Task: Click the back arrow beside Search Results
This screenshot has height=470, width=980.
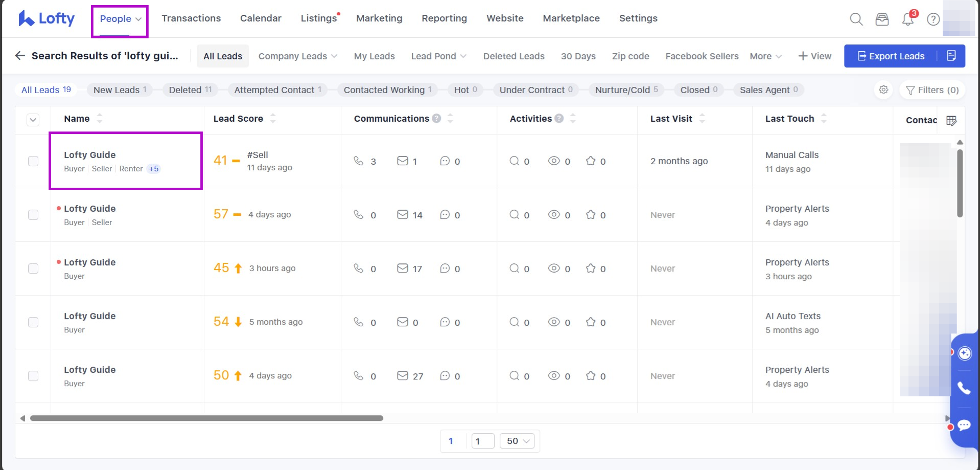Action: 20,56
